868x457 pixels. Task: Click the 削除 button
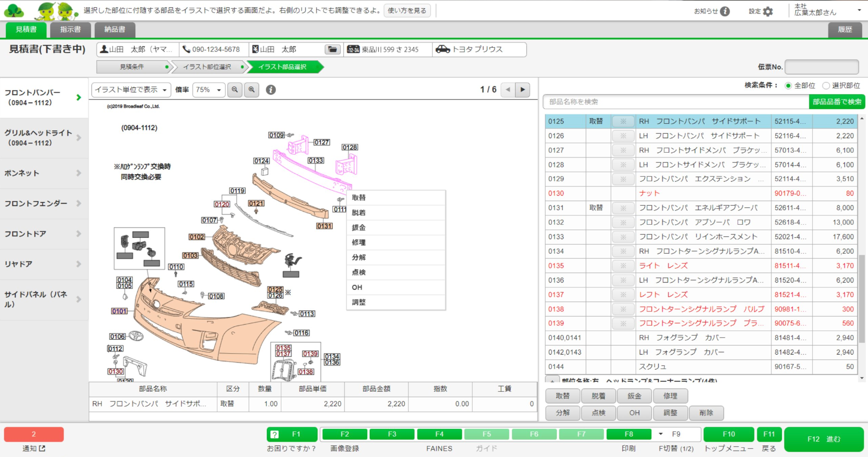(706, 413)
